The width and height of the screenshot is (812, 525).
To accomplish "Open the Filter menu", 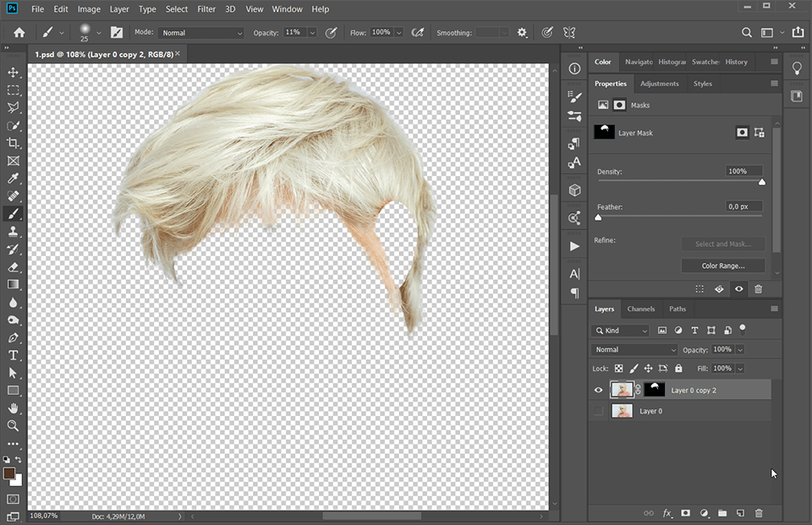I will click(x=206, y=8).
